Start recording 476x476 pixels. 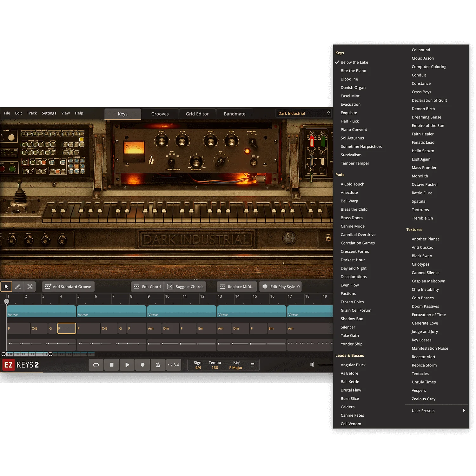[x=142, y=365]
